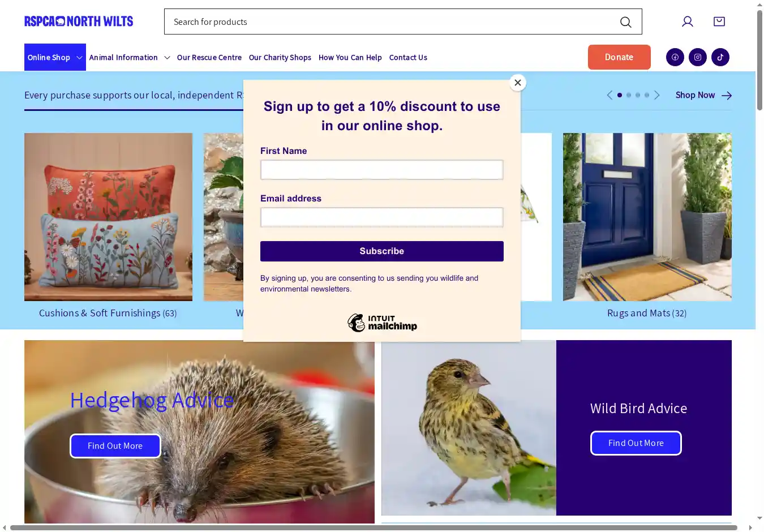Screen dimensions: 764x532
Task: Click the orange Donate button
Action: [619, 57]
